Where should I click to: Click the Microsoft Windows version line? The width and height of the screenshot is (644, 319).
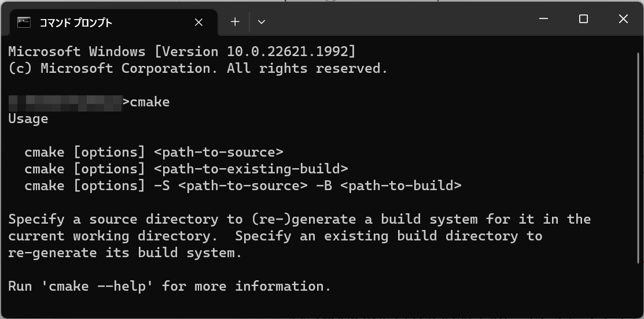(182, 51)
